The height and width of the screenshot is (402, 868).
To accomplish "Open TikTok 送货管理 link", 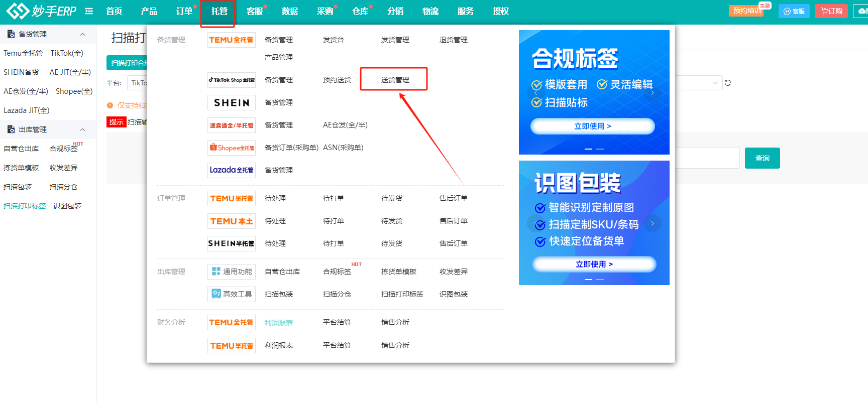I will (395, 80).
